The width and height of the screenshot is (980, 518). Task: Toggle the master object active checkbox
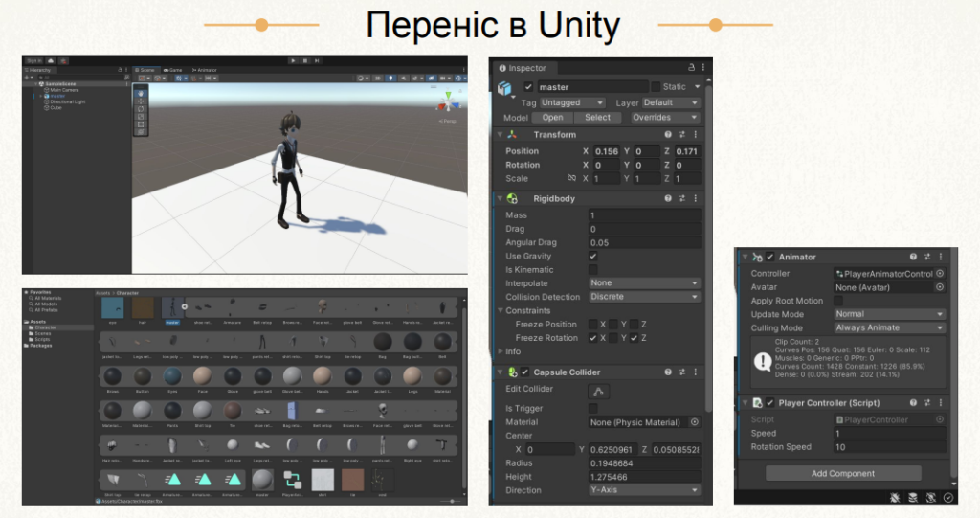(x=528, y=87)
